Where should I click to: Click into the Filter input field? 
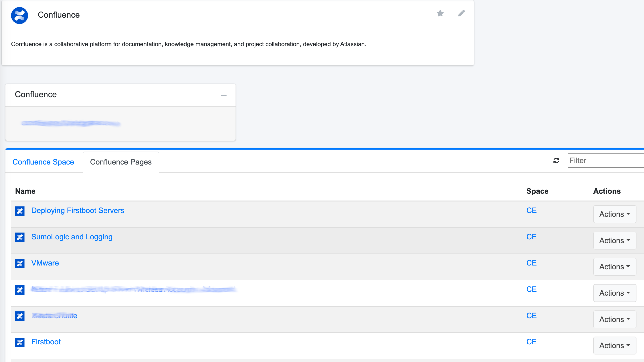click(x=605, y=161)
